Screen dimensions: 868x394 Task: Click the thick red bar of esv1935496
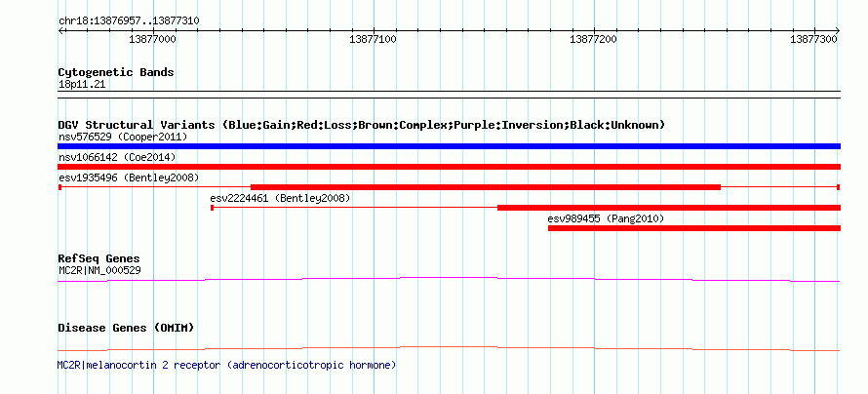486,187
